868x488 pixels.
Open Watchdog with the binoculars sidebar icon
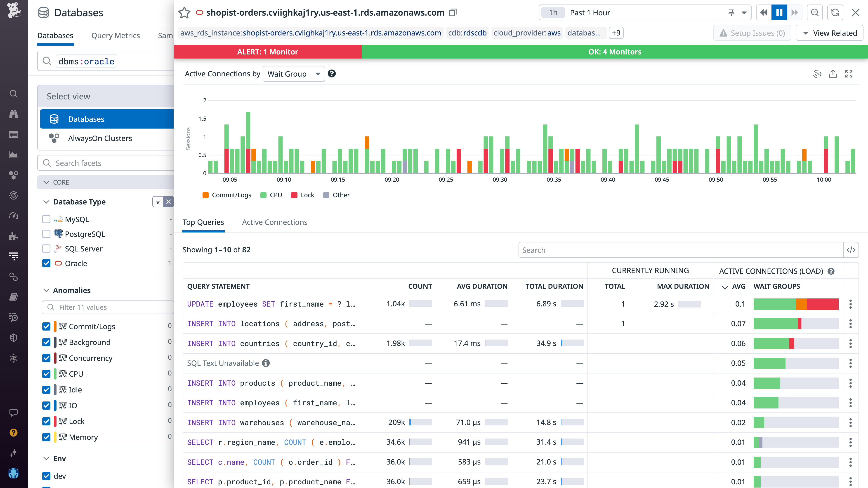[x=14, y=115]
